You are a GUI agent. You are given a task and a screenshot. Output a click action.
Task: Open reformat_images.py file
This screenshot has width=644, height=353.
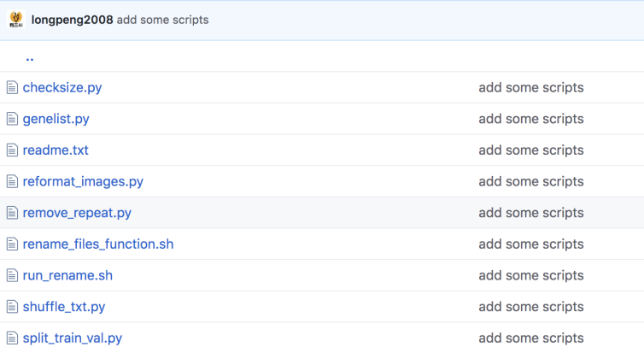click(x=83, y=182)
